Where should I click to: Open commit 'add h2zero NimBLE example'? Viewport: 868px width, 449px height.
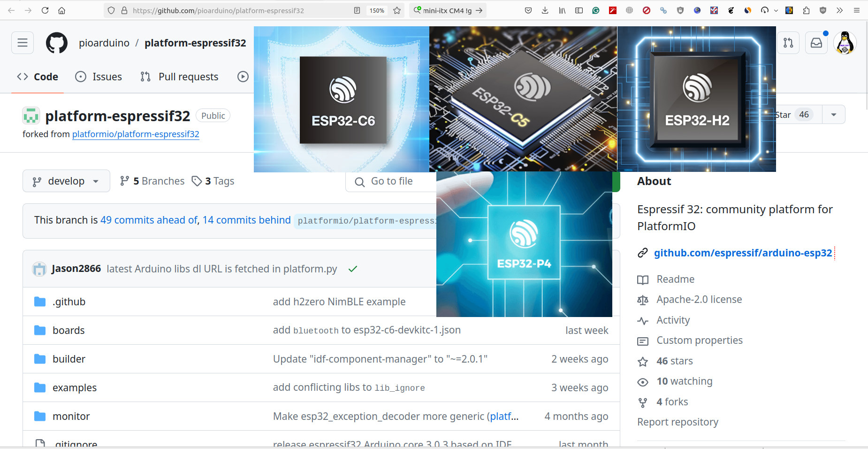pyautogui.click(x=339, y=302)
